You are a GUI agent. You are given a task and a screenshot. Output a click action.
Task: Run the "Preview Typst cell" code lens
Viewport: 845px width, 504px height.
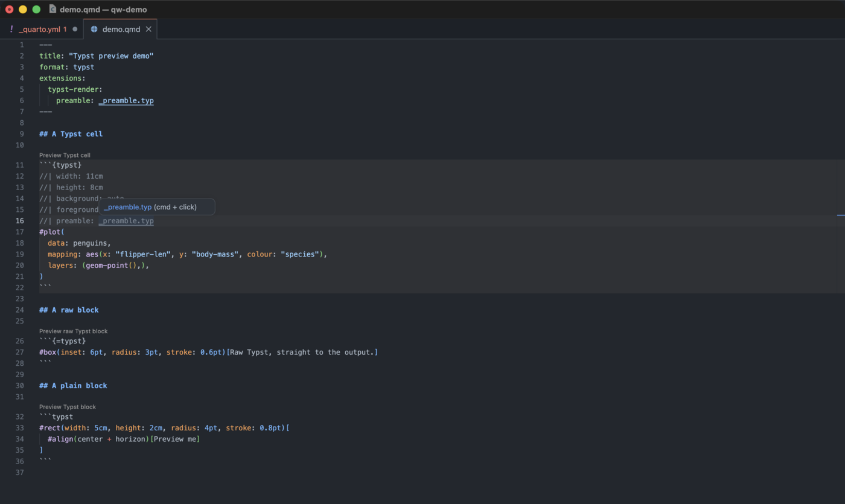[65, 155]
